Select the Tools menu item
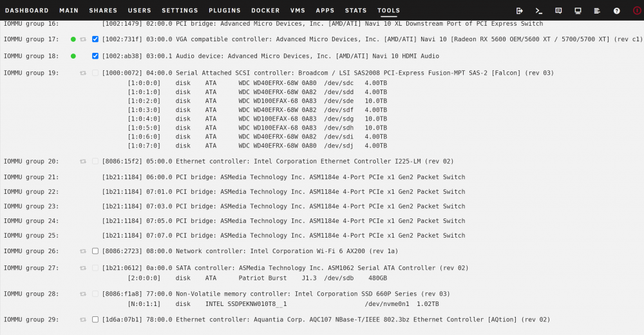The width and height of the screenshot is (644, 335). pos(388,11)
